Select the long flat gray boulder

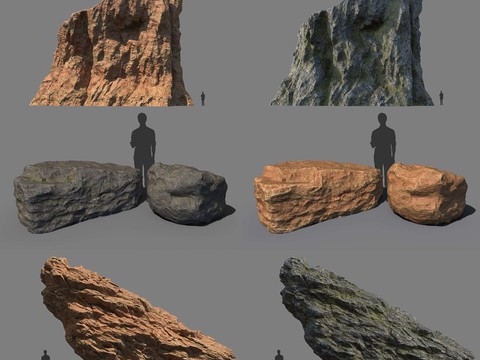pyautogui.click(x=78, y=196)
